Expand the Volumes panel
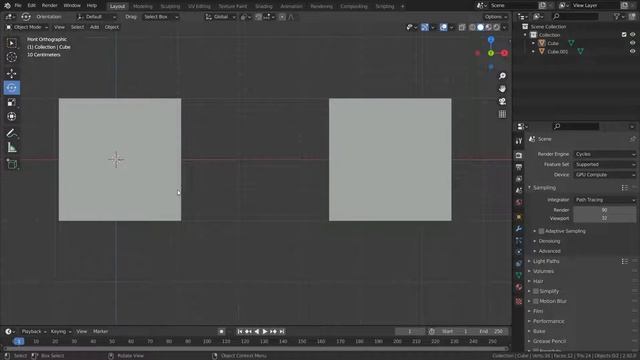The width and height of the screenshot is (640, 360). click(543, 271)
